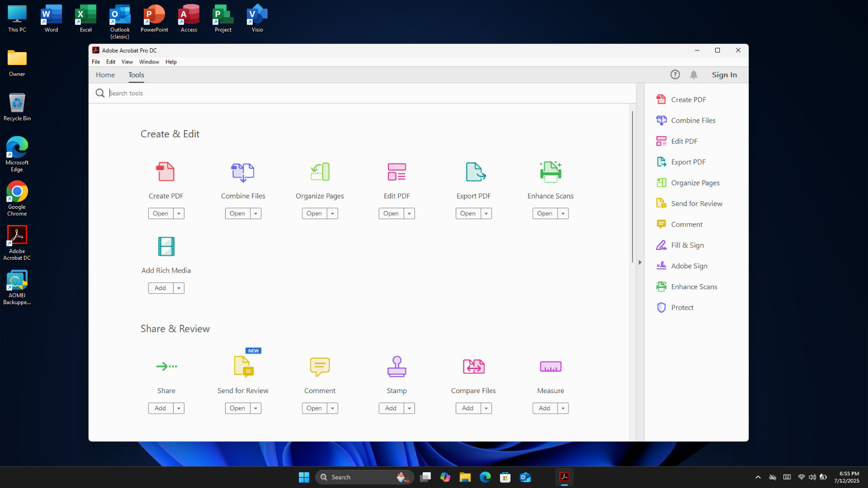Click the Combine Files tool icon in main panel
Screen dimensions: 868x488
coord(242,172)
